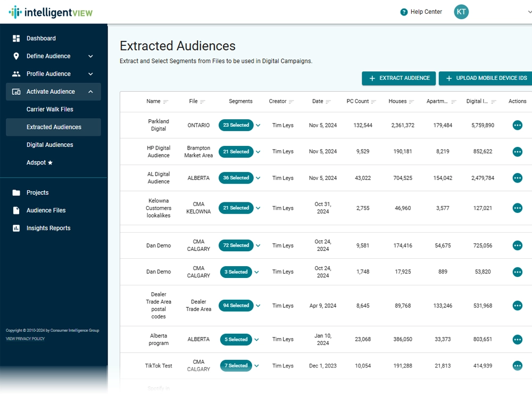
Task: Expand the 72 Selected segments for Dan Demo
Action: tap(257, 245)
